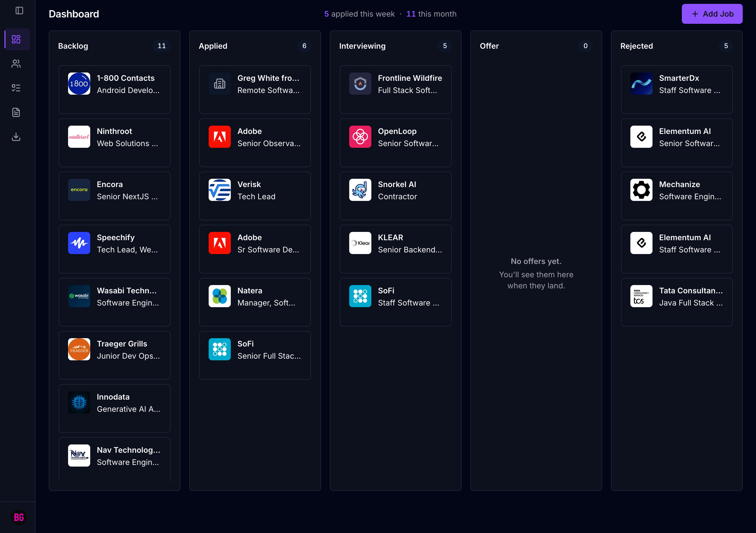
Task: Select the Backlog column header
Action: 73,46
